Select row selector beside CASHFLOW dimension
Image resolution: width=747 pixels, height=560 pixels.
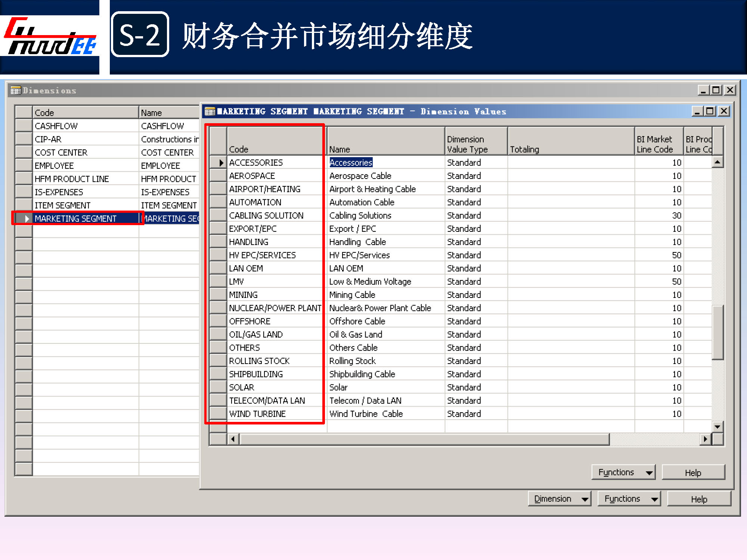coord(24,126)
